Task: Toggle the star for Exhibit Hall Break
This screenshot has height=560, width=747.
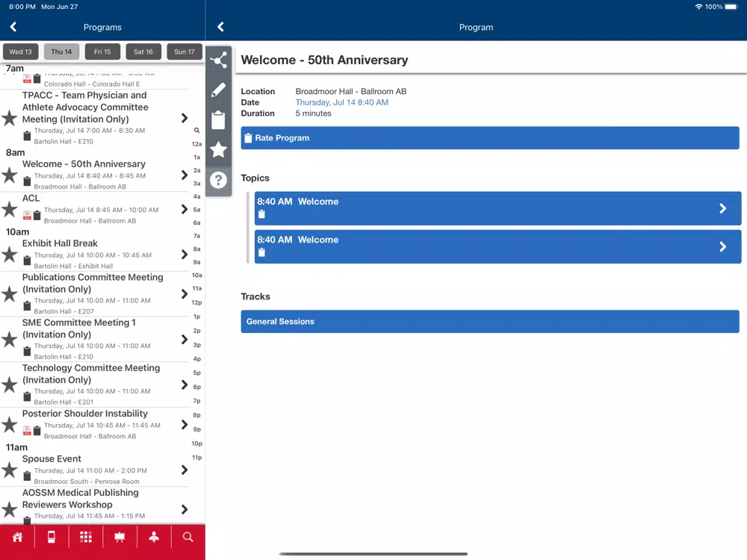Action: click(10, 255)
